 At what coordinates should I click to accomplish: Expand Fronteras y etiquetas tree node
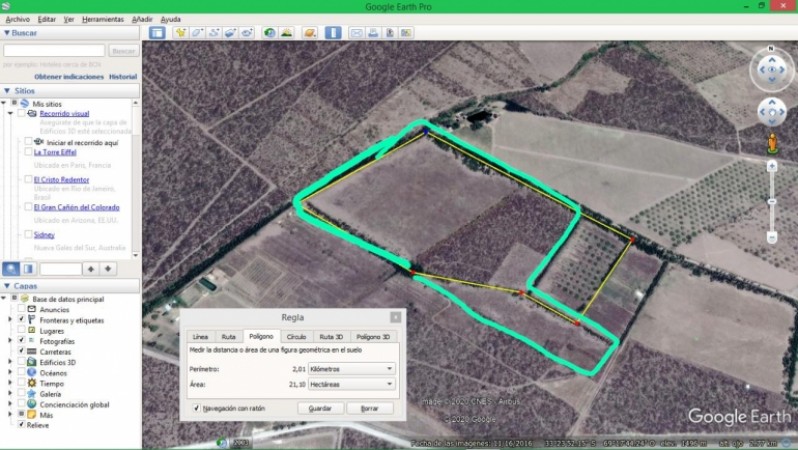coord(10,320)
